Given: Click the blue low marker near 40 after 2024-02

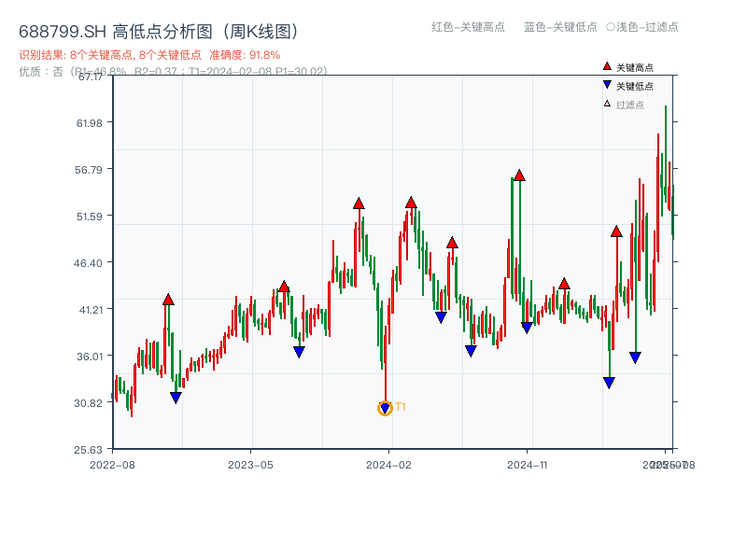Looking at the screenshot, I should [441, 317].
